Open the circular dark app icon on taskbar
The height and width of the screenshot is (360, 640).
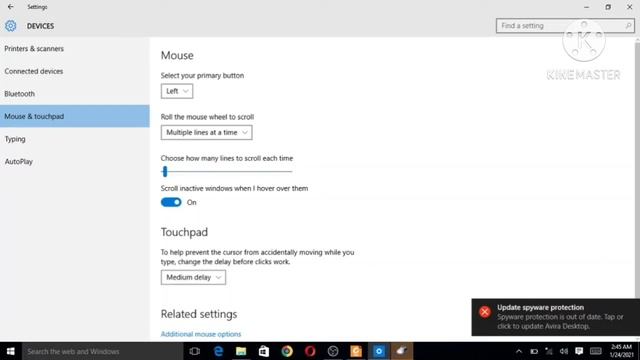pyautogui.click(x=333, y=351)
